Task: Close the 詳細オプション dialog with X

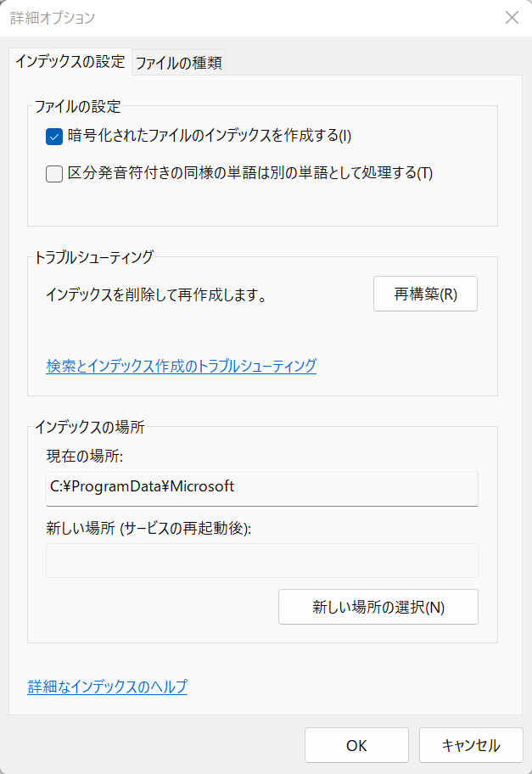Action: coord(512,18)
